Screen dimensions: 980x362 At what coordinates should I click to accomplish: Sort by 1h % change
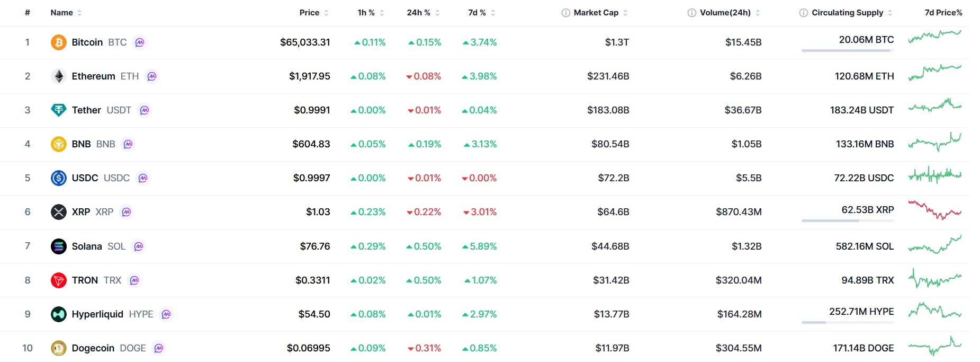[371, 13]
